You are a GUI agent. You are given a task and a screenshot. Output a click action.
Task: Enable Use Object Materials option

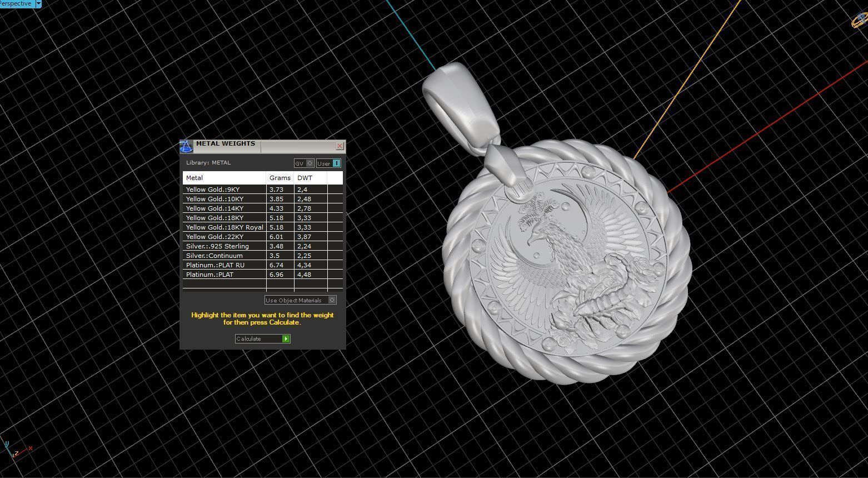click(301, 300)
